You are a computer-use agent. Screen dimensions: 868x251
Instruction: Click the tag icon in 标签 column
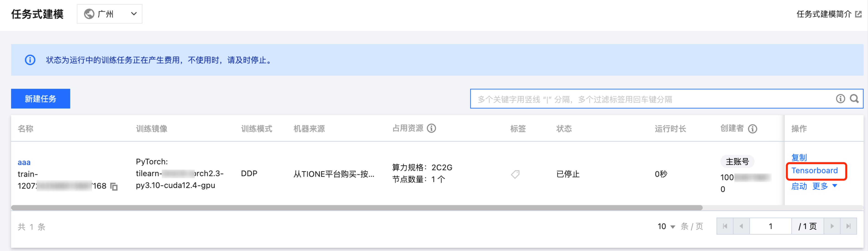coord(515,174)
